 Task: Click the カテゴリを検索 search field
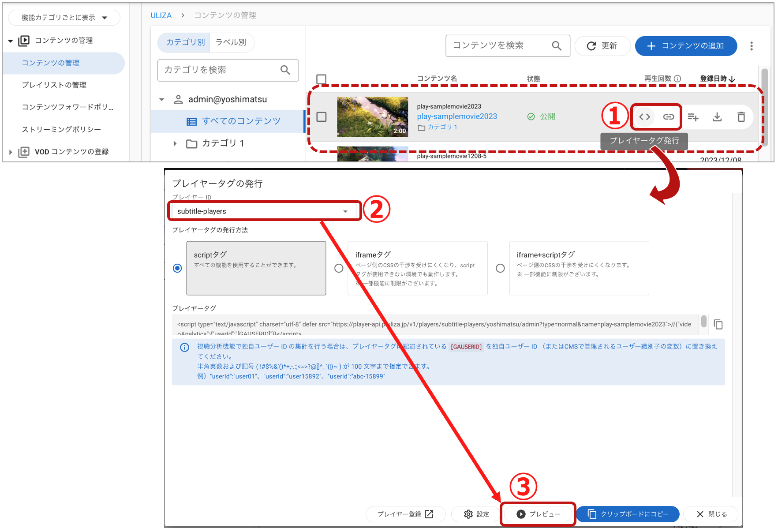[228, 70]
